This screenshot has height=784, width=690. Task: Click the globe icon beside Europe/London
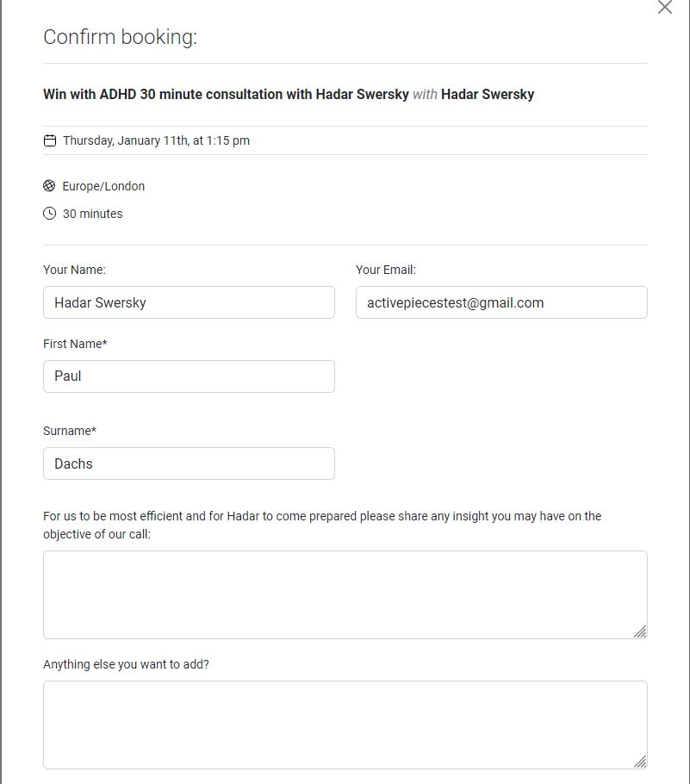[49, 186]
